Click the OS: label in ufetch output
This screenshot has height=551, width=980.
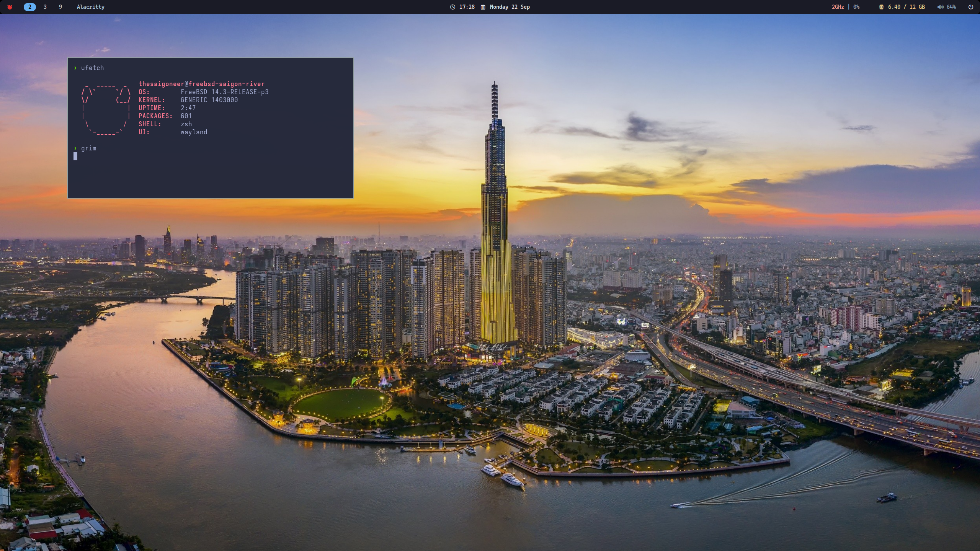144,92
